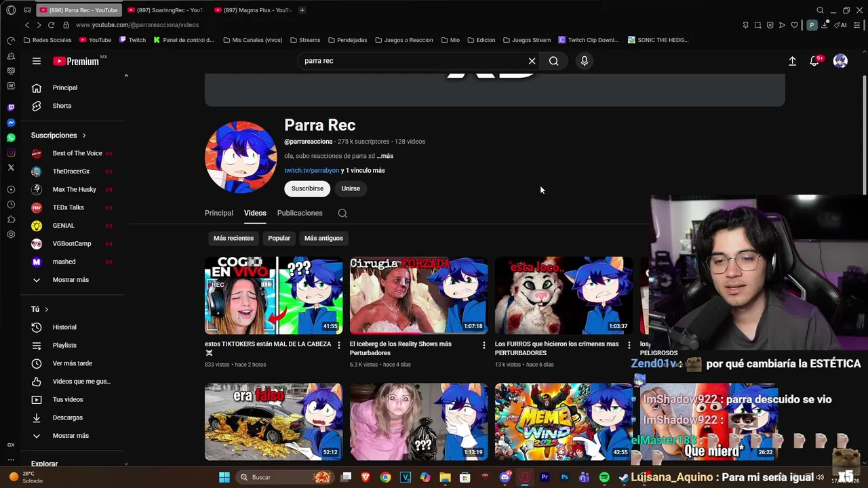Filter videos by Popular
The height and width of the screenshot is (488, 868).
(279, 238)
